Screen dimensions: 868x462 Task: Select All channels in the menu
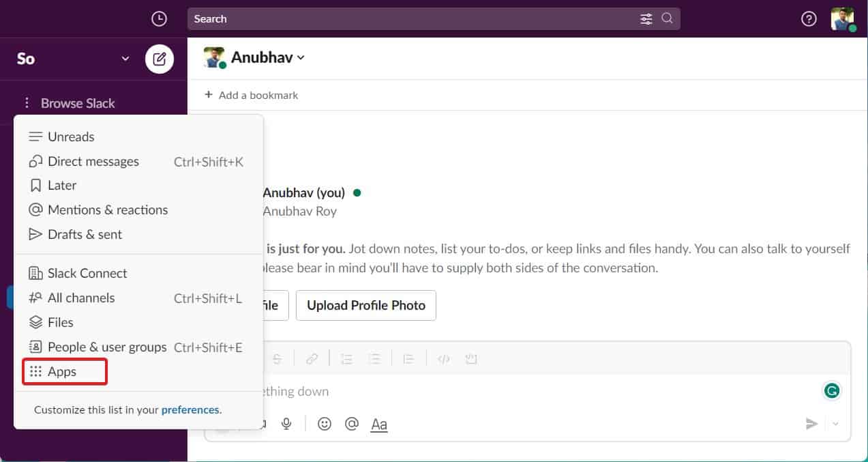tap(138, 298)
